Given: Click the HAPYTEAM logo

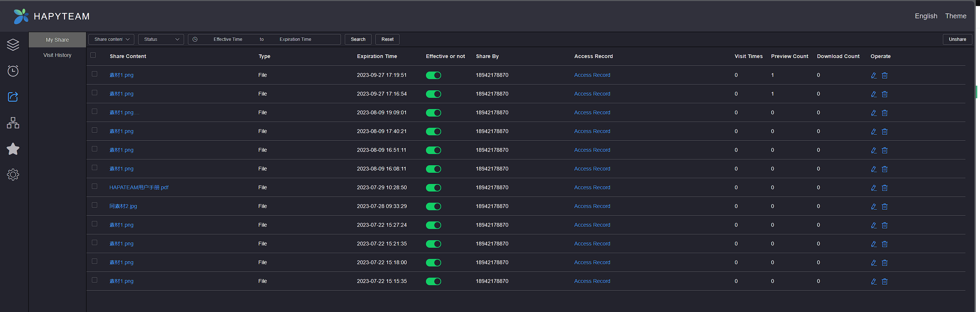Looking at the screenshot, I should pos(51,16).
